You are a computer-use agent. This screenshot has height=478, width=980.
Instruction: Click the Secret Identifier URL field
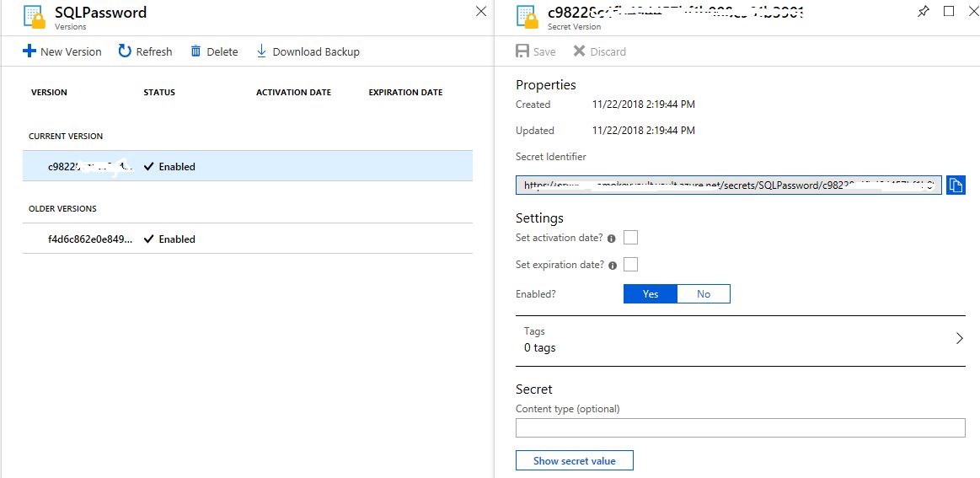(x=729, y=185)
